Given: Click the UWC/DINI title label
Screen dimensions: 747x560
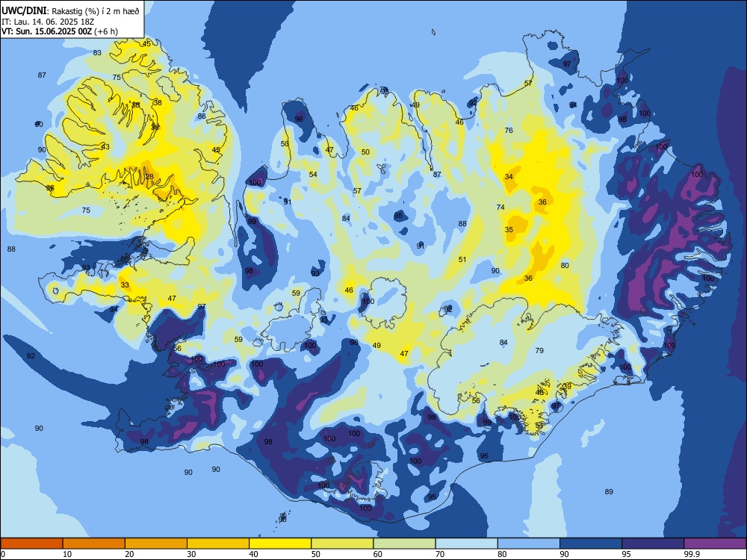Looking at the screenshot, I should click(25, 11).
